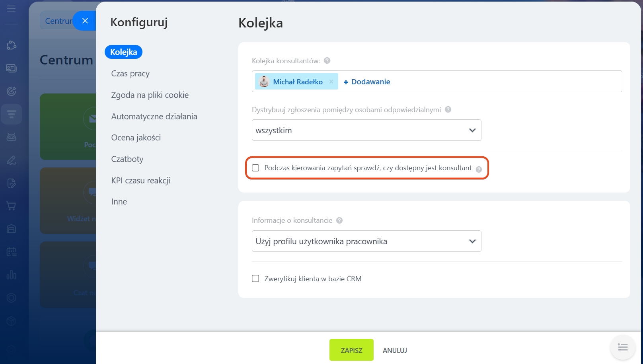
Task: Tick the Zweryfikuj klienta w bazie CRM checkbox
Action: pos(255,279)
